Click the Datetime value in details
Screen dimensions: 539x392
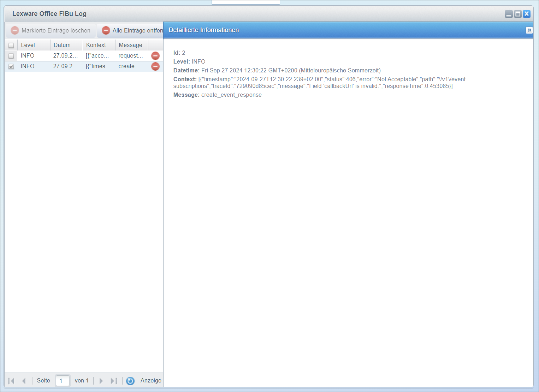tap(291, 71)
